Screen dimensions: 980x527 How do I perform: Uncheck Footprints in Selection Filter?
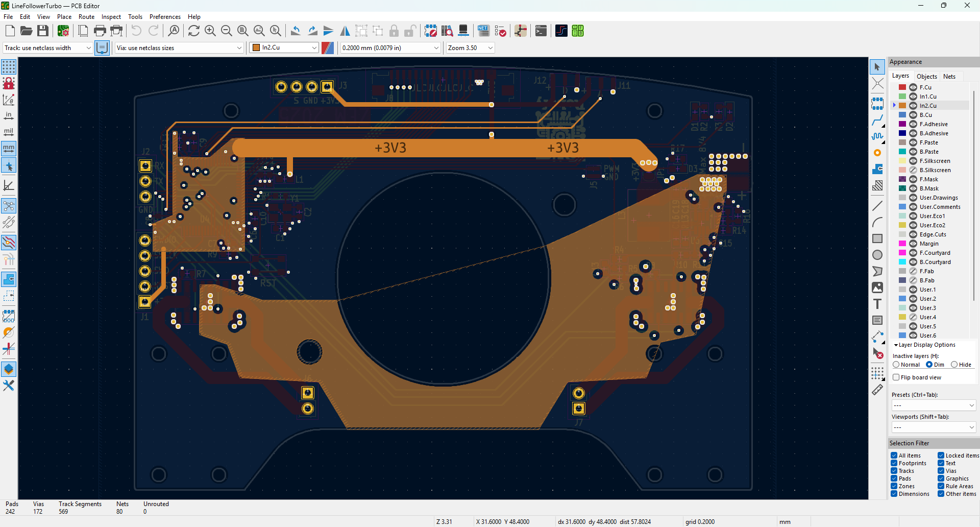click(894, 463)
